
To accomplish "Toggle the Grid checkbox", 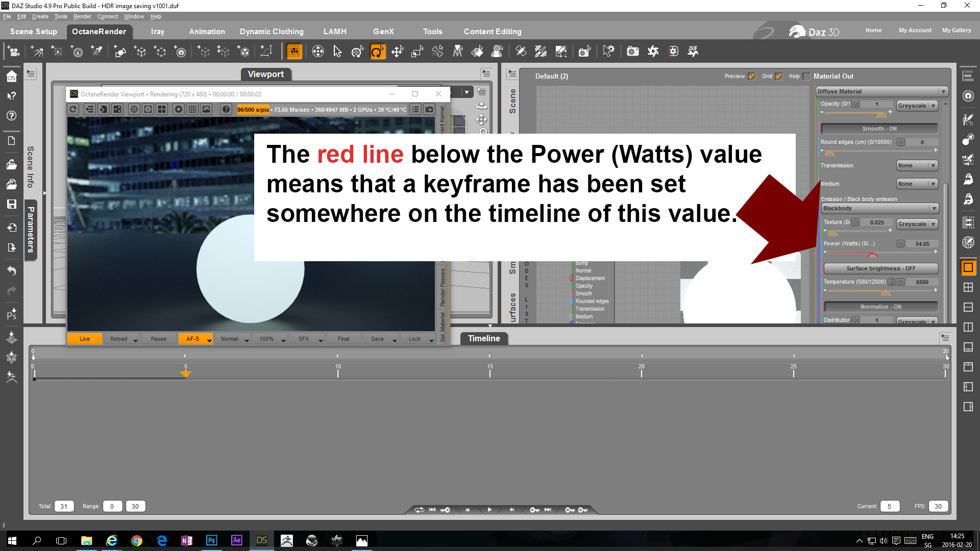I will click(778, 77).
